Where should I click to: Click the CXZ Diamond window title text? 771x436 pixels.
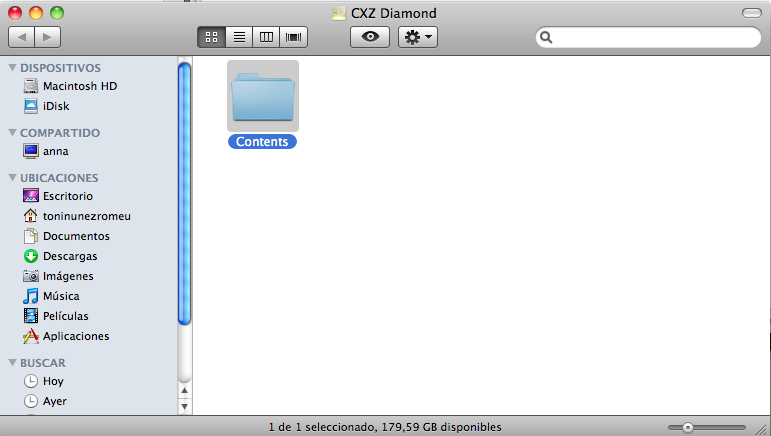coord(393,13)
